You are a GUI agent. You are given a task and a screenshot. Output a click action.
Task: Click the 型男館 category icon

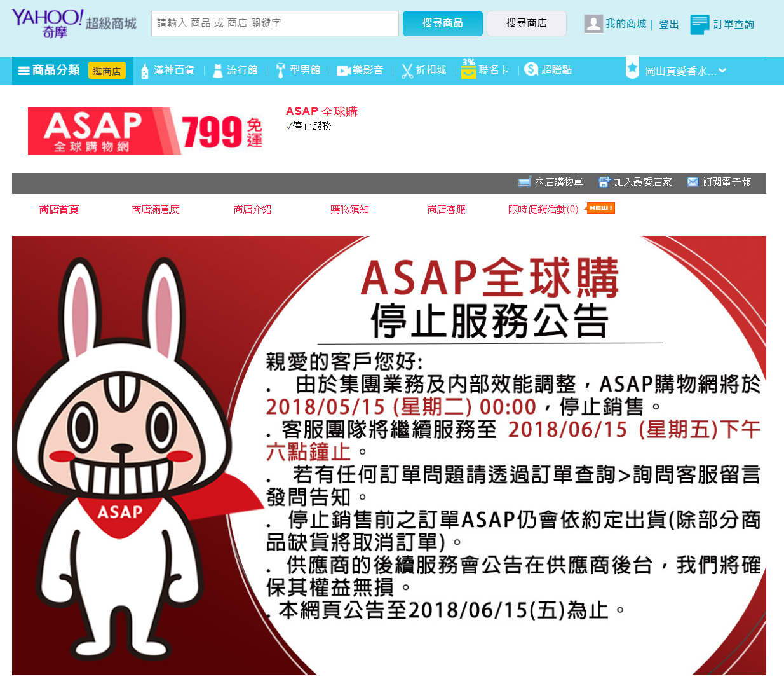click(x=280, y=70)
